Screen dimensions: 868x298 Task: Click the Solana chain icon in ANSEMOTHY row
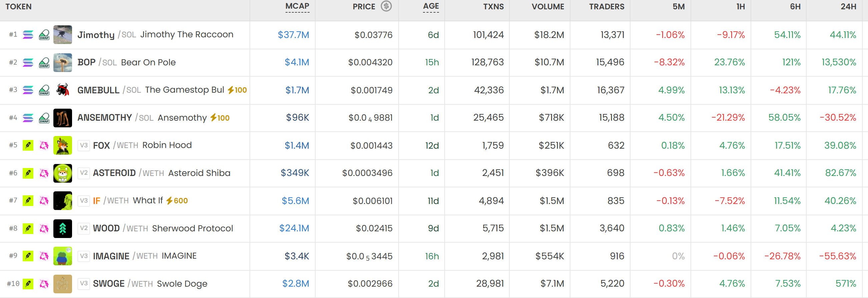click(x=28, y=118)
